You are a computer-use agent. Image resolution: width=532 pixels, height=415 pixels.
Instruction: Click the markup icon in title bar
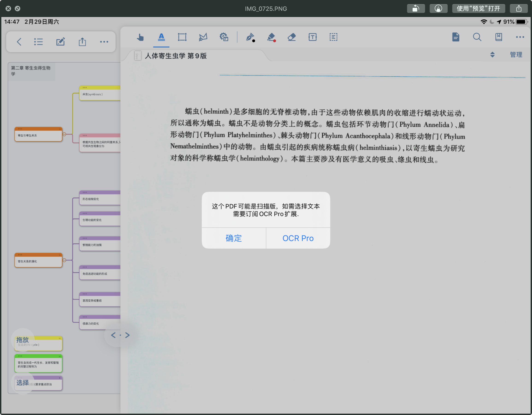point(438,9)
